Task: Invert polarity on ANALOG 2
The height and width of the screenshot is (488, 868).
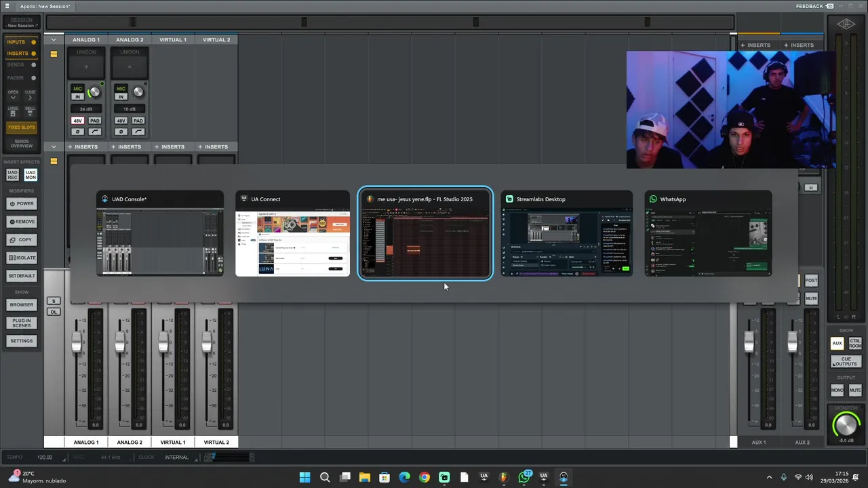Action: click(x=121, y=132)
